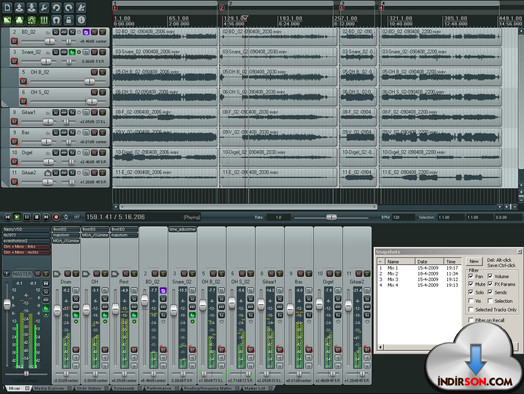Open the purple FX button on BD_02 track
The height and width of the screenshot is (394, 524).
coord(86,32)
